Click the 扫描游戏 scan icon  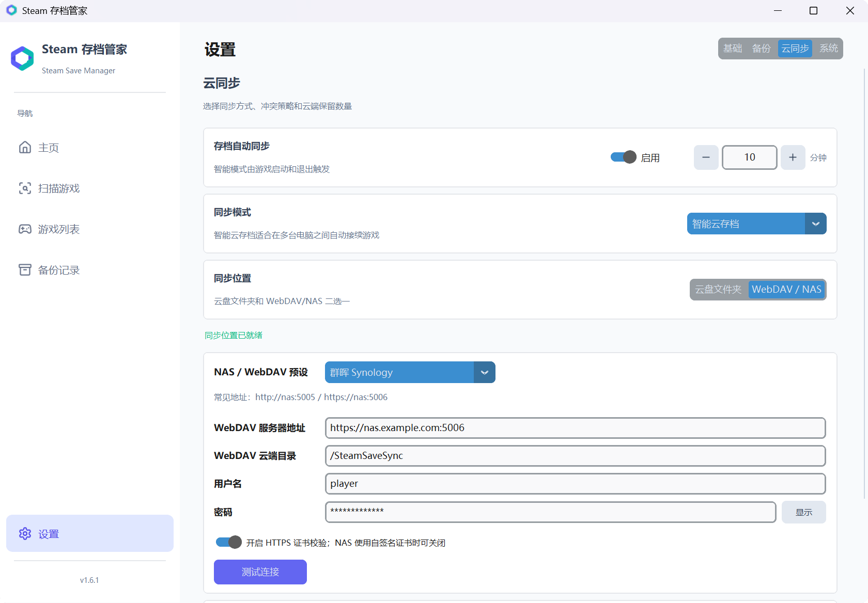pyautogui.click(x=25, y=188)
